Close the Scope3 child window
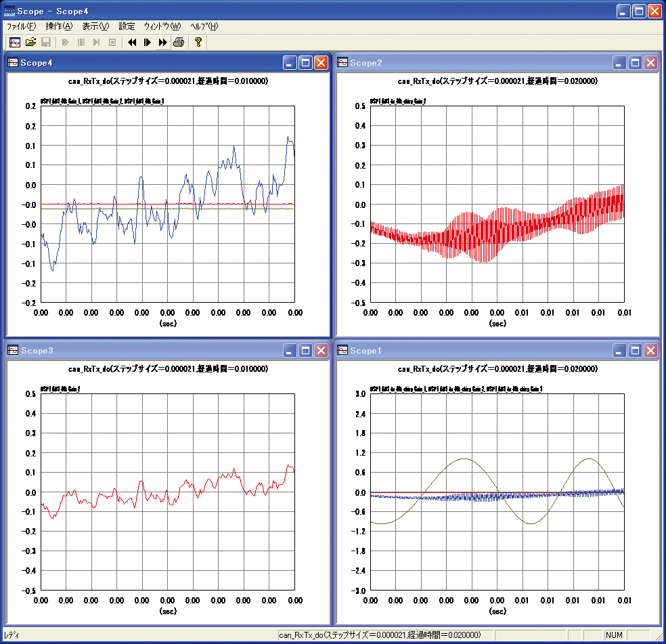This screenshot has width=666, height=644. tap(321, 350)
